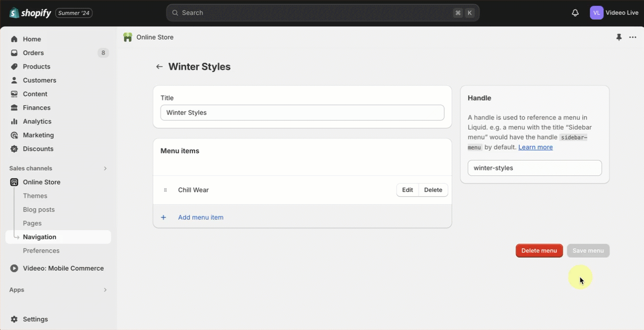The image size is (644, 330).
Task: Click the plus icon for adding menu item
Action: point(163,217)
